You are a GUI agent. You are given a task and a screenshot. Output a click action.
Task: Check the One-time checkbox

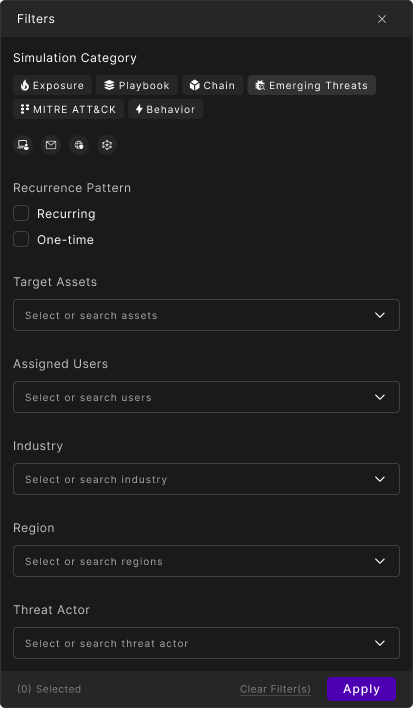[x=21, y=239]
